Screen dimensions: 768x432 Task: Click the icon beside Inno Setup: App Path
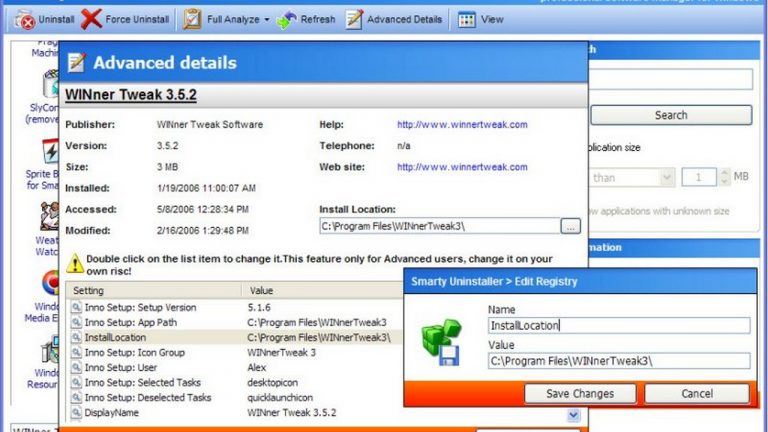click(76, 322)
